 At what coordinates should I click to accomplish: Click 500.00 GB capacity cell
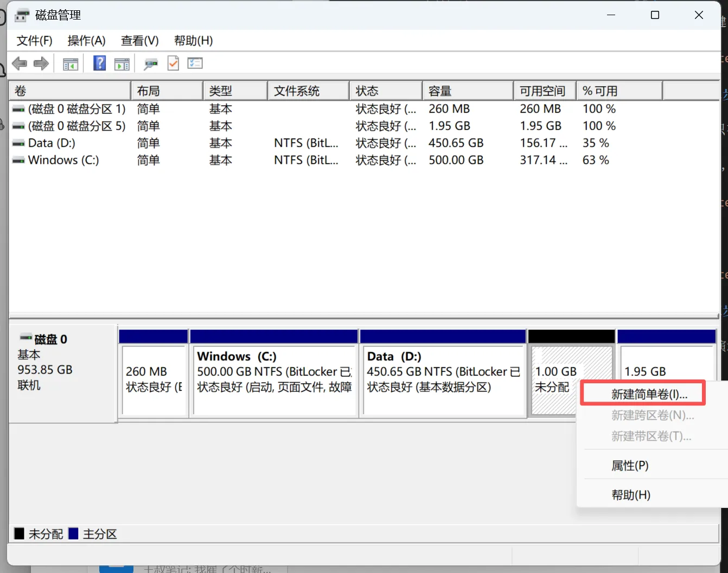pos(456,160)
